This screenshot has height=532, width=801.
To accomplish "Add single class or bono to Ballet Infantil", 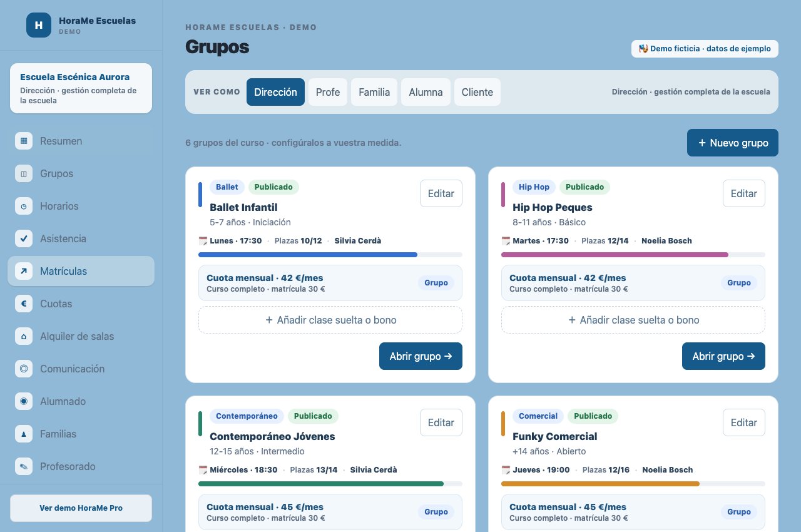I will 330,320.
